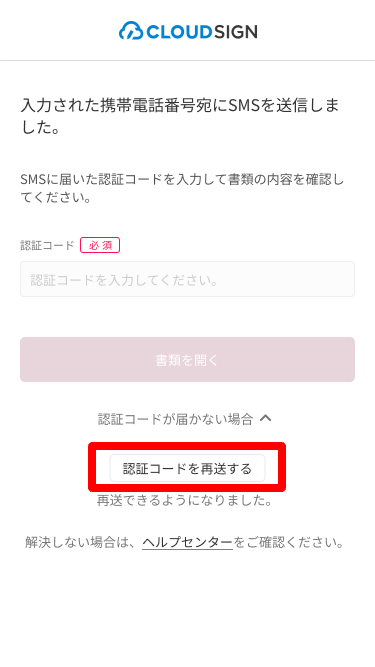This screenshot has height=667, width=375.
Task: Click the 認証コード field label
Action: click(47, 245)
